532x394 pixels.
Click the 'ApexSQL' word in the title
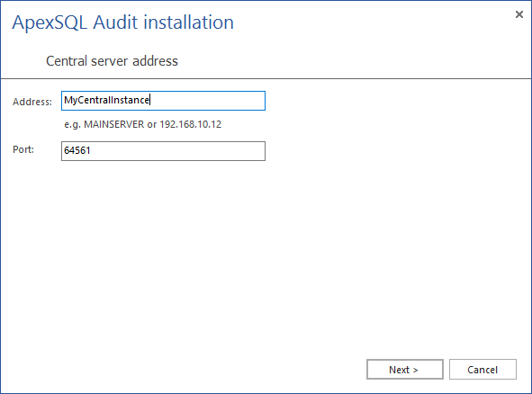[x=50, y=23]
